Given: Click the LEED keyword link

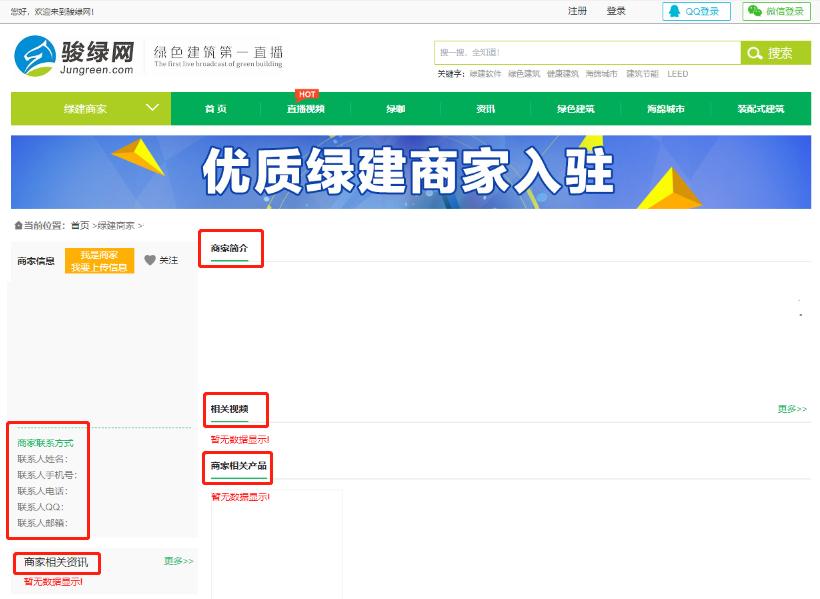Looking at the screenshot, I should point(678,74).
